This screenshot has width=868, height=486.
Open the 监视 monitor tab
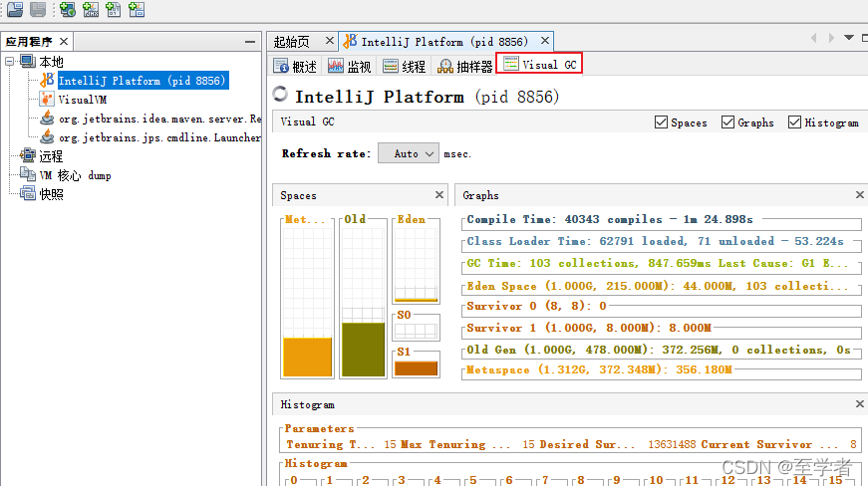350,67
